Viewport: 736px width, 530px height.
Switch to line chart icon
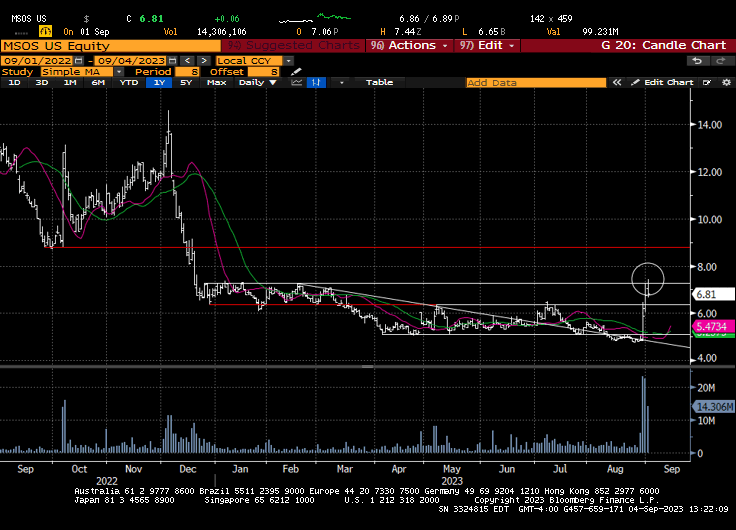297,83
